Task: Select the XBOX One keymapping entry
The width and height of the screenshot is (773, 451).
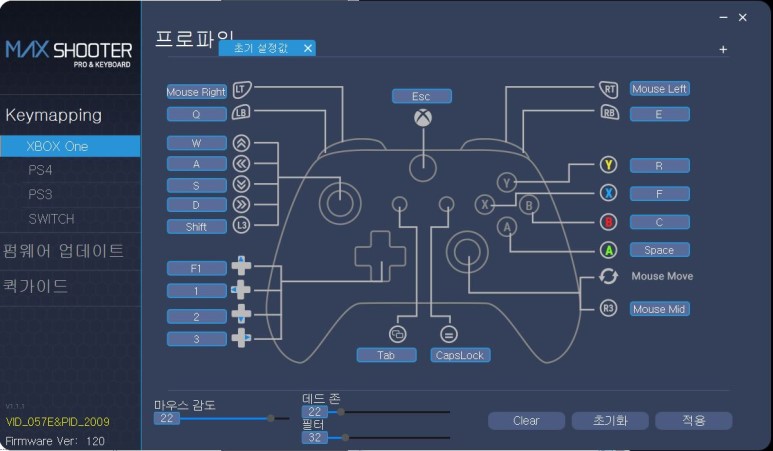Action: pyautogui.click(x=70, y=146)
